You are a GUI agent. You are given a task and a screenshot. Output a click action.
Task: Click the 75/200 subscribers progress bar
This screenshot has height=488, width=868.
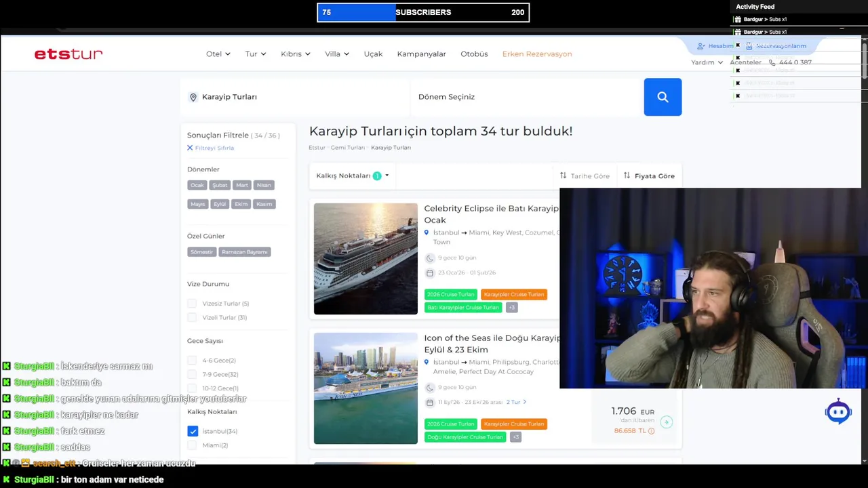pyautogui.click(x=423, y=12)
